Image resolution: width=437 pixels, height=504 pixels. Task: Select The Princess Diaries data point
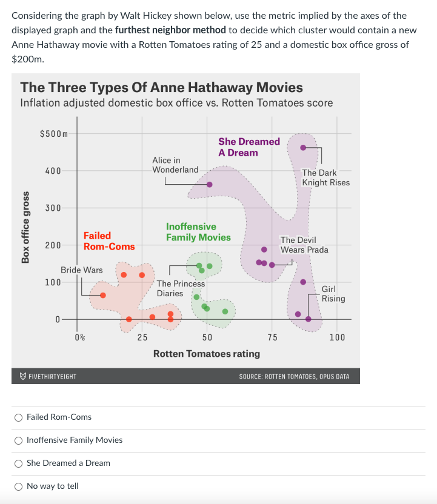point(200,265)
